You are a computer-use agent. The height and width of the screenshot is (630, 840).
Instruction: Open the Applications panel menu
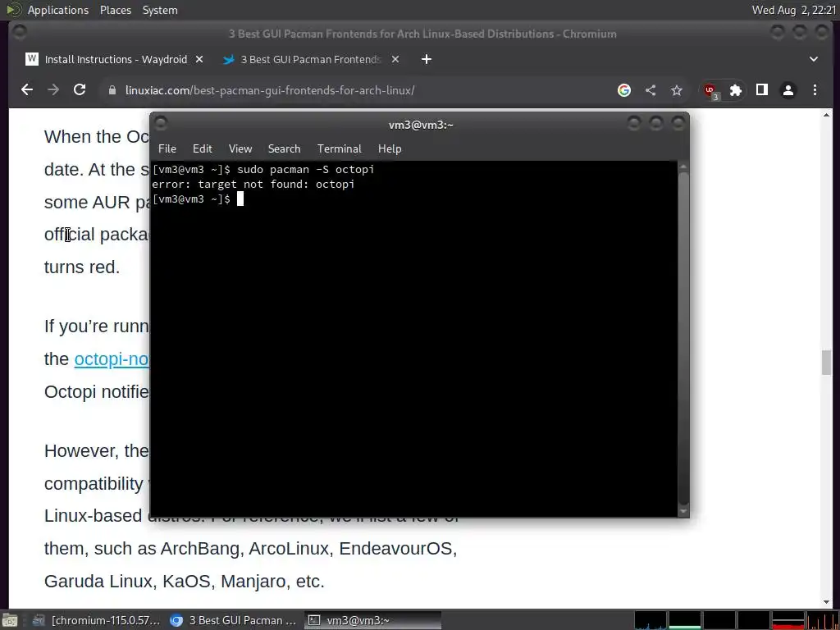point(58,10)
